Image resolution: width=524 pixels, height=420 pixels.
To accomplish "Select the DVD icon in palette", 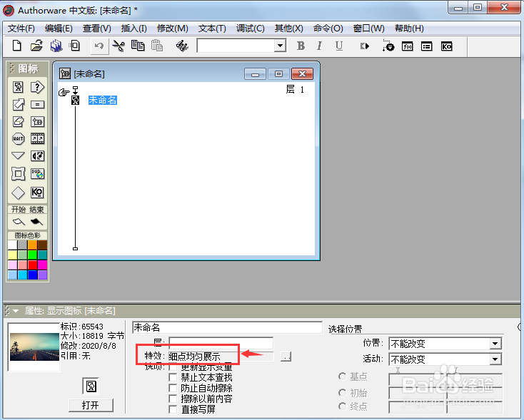I will (x=37, y=173).
